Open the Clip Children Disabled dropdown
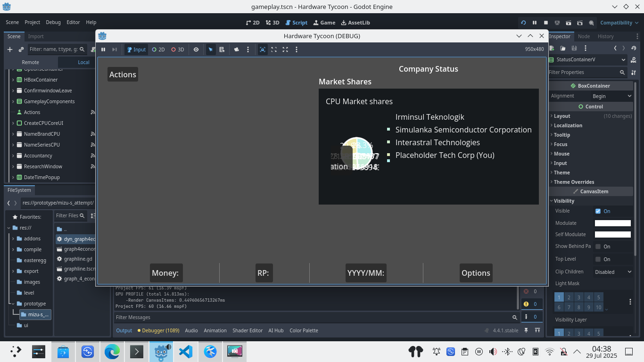Viewport: 644px width, 362px height. pos(613,272)
